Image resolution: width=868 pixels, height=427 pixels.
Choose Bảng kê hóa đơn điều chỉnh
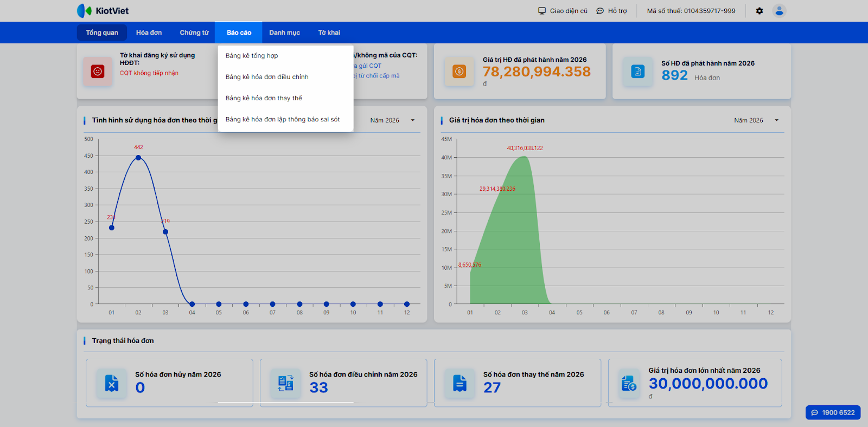(x=267, y=77)
